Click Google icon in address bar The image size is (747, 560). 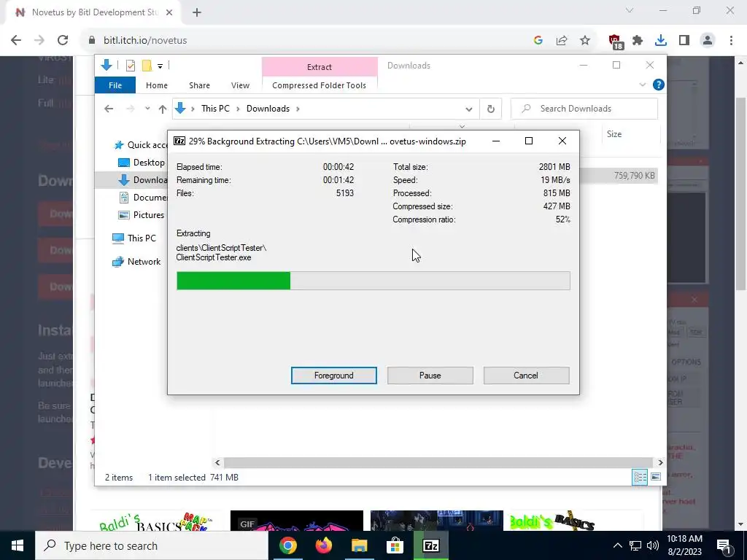click(x=538, y=41)
